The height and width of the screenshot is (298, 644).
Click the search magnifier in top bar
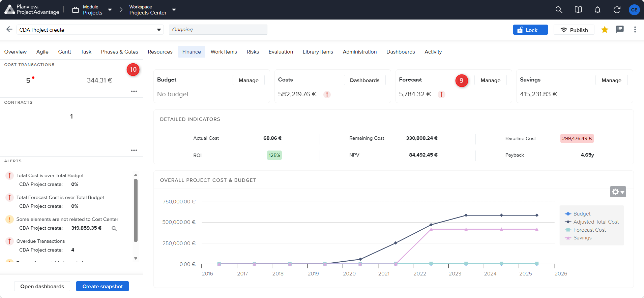coord(559,10)
